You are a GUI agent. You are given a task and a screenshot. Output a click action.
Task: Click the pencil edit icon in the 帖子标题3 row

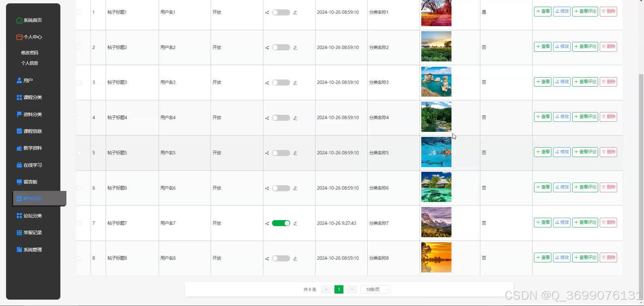(x=295, y=83)
